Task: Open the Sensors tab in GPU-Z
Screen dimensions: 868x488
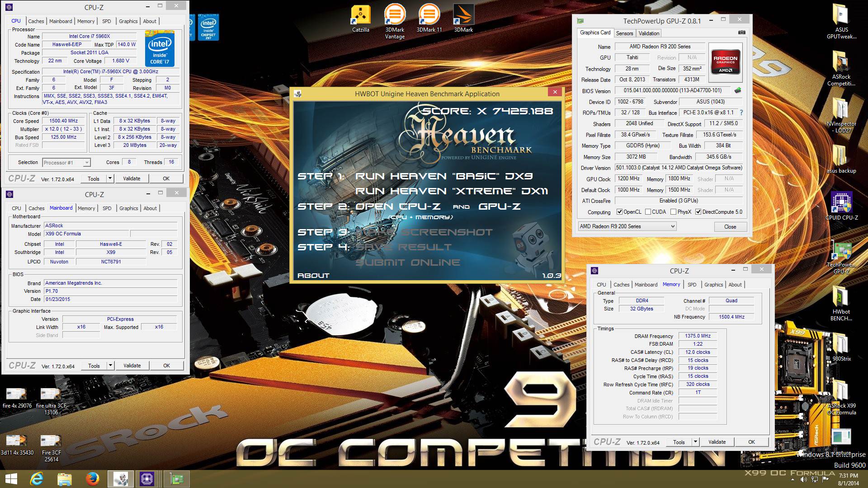Action: pyautogui.click(x=624, y=33)
